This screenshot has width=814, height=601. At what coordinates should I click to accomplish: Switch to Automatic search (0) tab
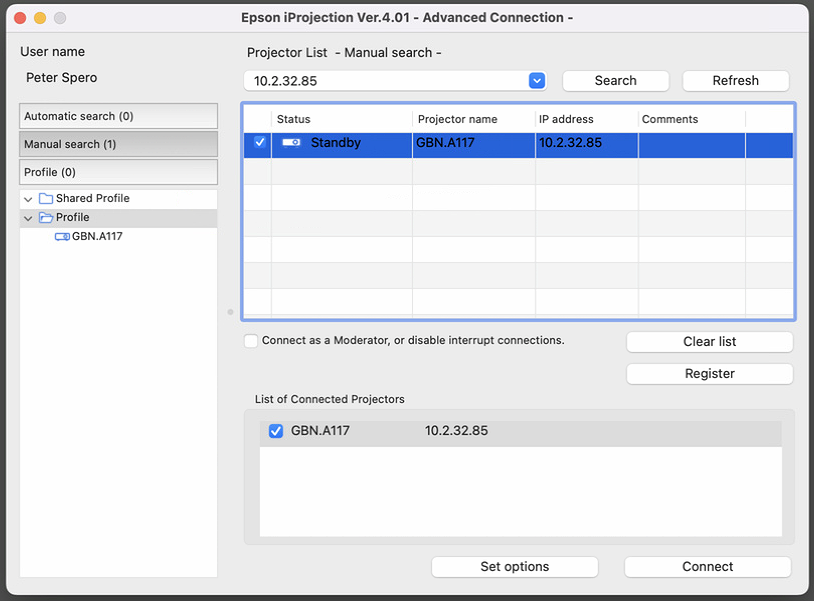118,116
